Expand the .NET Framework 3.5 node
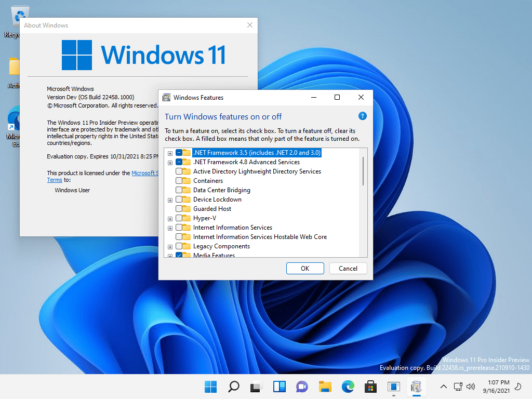532x399 pixels. [170, 153]
